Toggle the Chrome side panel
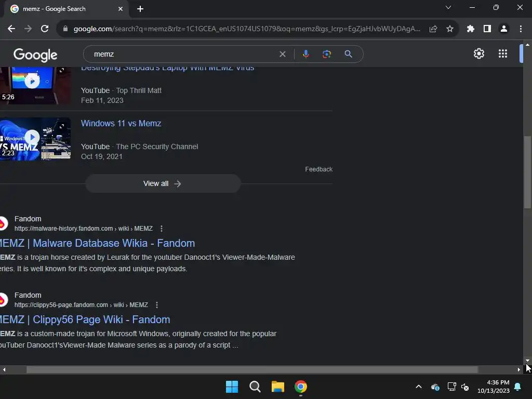 click(x=487, y=29)
